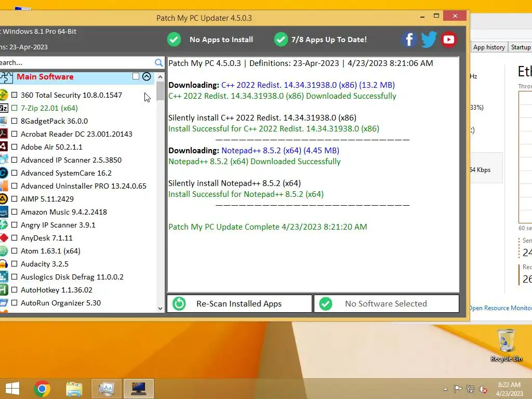Toggle the Main Software select-all checkbox

tap(136, 76)
